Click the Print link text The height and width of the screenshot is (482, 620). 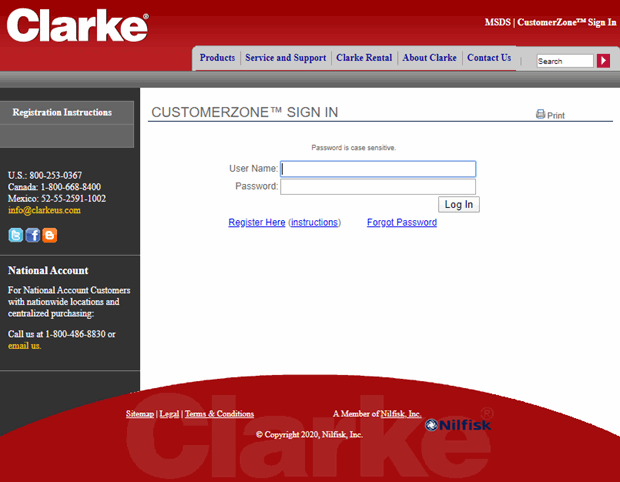tap(556, 115)
